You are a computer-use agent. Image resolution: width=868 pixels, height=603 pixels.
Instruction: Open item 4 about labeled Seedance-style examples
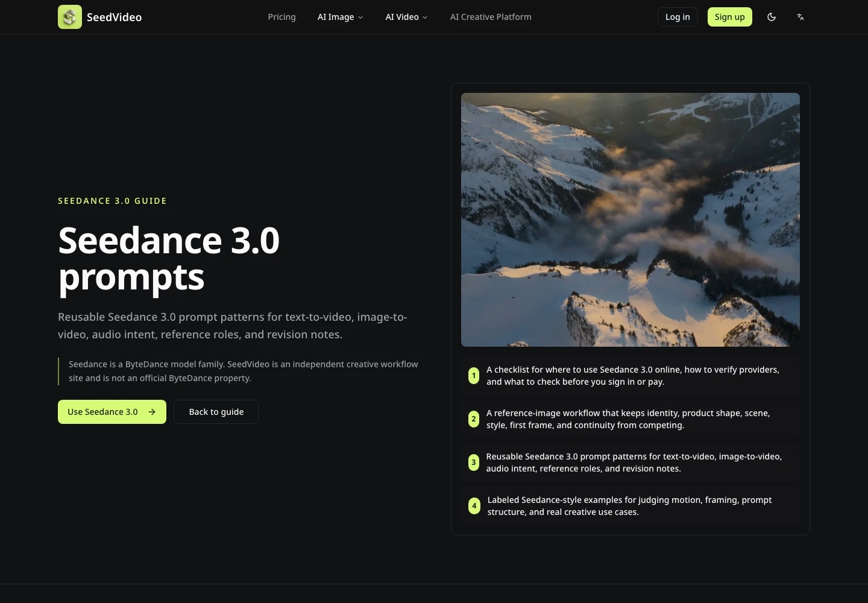[x=631, y=506]
